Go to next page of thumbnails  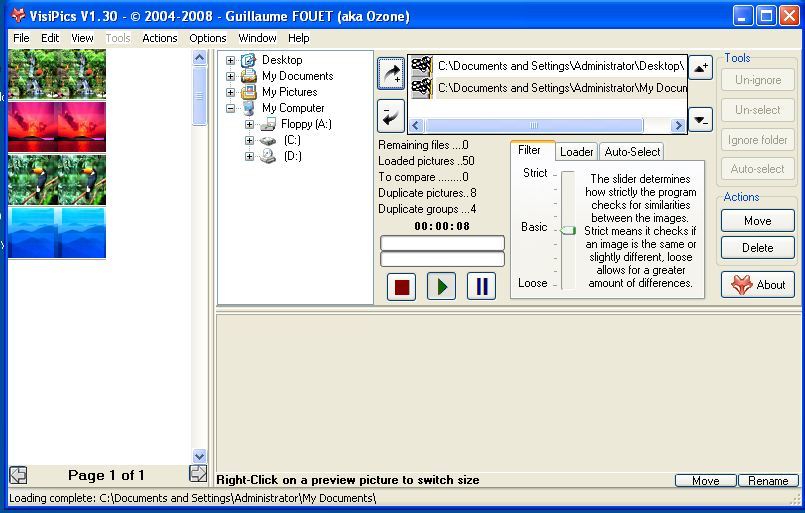point(197,475)
